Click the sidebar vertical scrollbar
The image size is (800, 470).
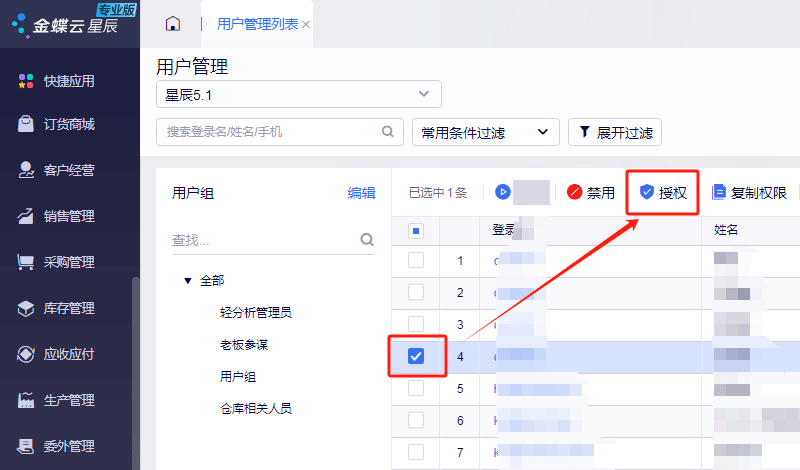click(135, 373)
